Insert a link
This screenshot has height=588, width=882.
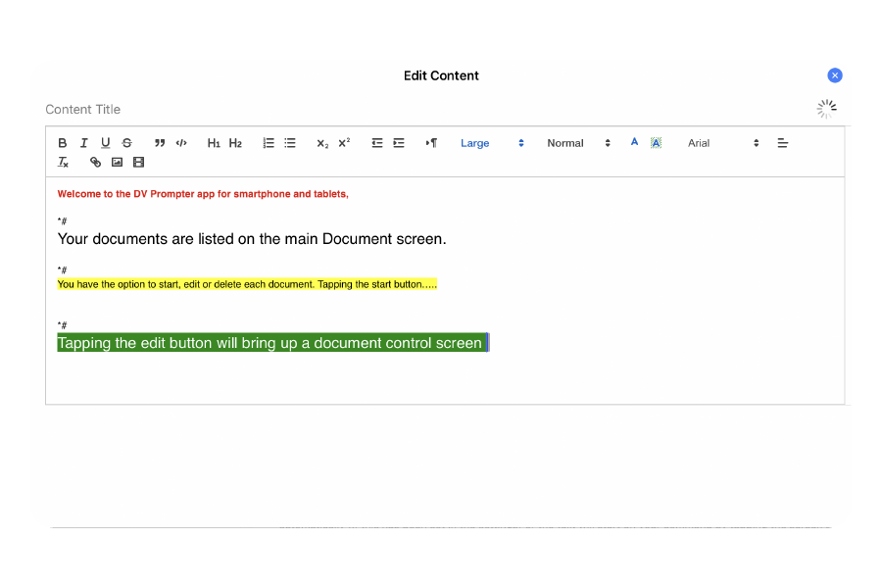[95, 163]
